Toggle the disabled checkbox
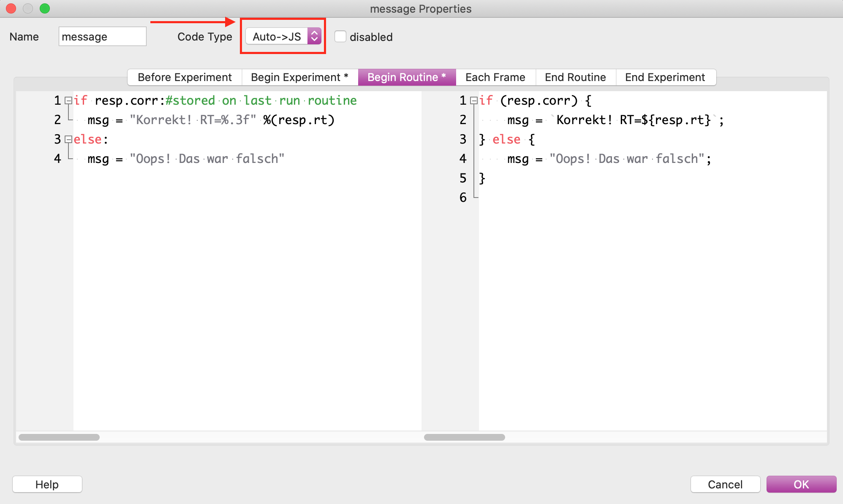This screenshot has width=843, height=504. coord(340,37)
